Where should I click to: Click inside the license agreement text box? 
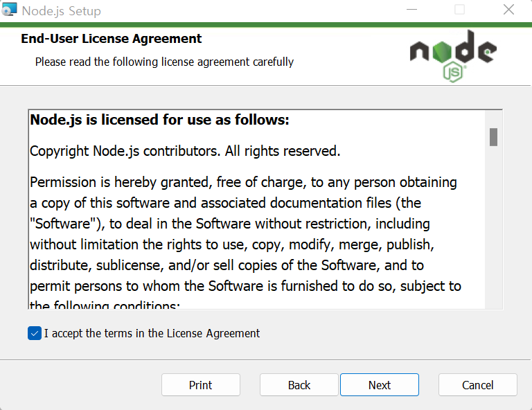click(x=257, y=209)
